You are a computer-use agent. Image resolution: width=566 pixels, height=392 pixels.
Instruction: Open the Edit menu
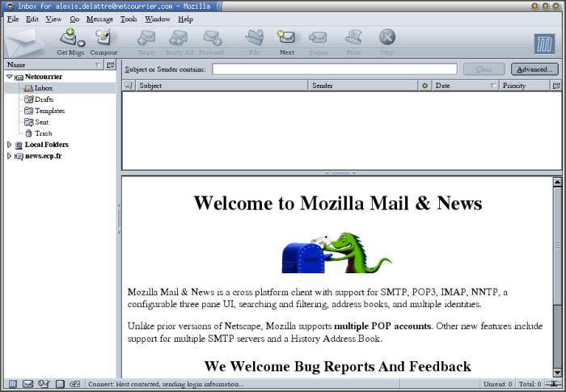pos(32,19)
